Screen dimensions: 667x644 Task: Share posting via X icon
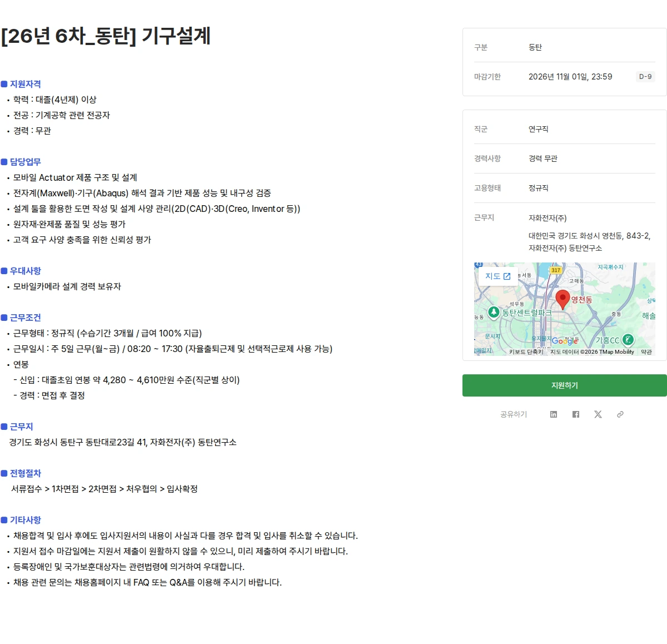(x=598, y=414)
